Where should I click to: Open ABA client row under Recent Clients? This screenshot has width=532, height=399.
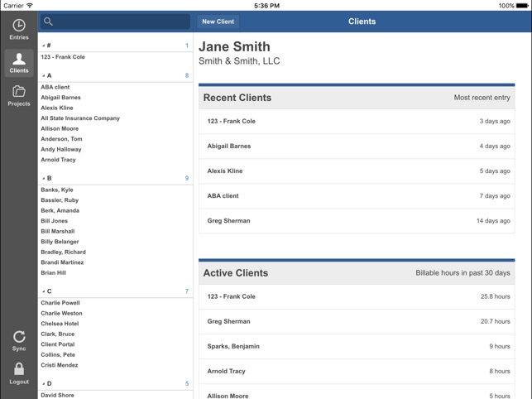pyautogui.click(x=357, y=196)
